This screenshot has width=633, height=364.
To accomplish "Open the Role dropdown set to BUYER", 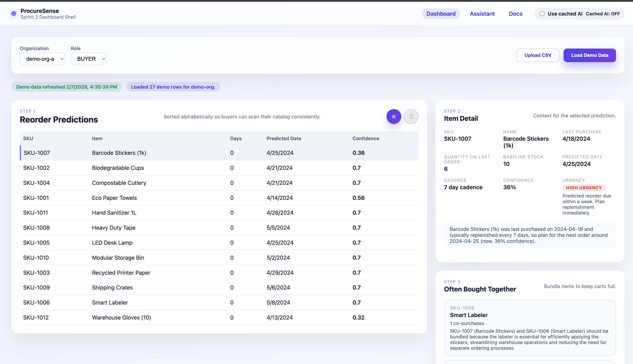I will coord(88,59).
